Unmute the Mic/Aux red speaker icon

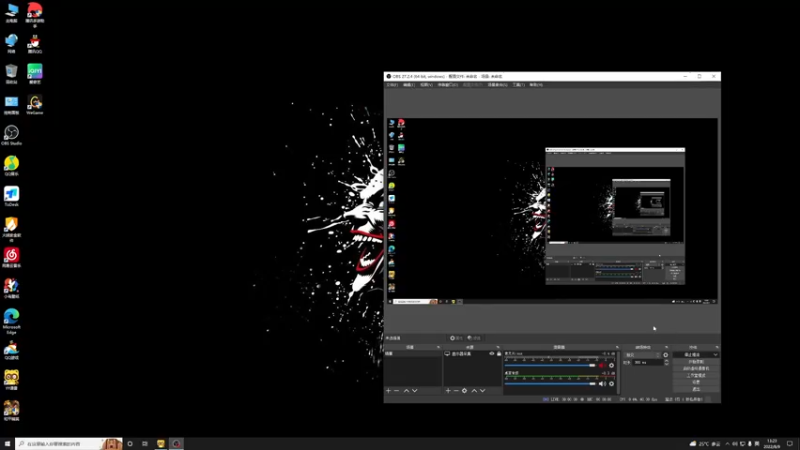602,365
